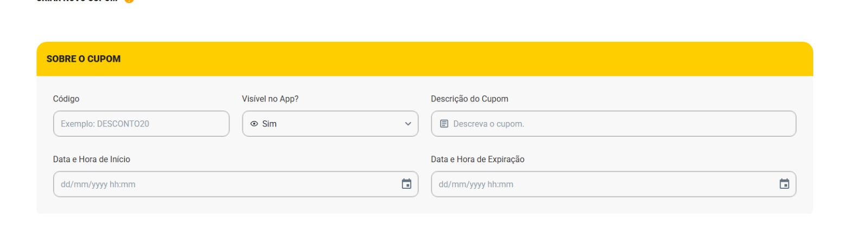
Task: Click the Código field label
Action: click(66, 99)
